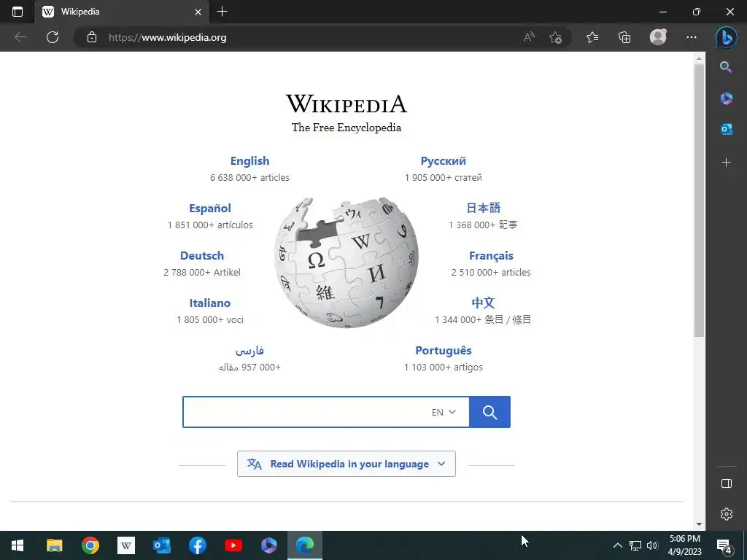The height and width of the screenshot is (560, 747).
Task: Open the profile avatar menu
Action: (658, 37)
